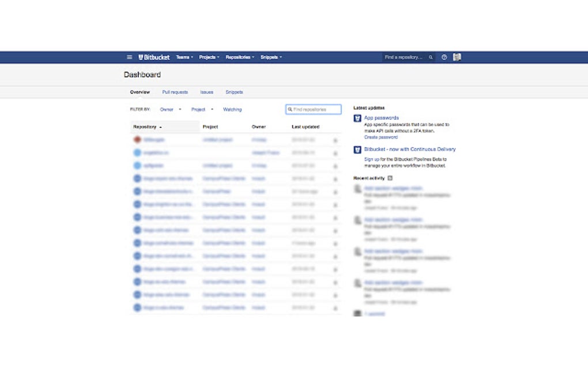The width and height of the screenshot is (588, 368).
Task: Click the help question mark icon
Action: point(443,58)
